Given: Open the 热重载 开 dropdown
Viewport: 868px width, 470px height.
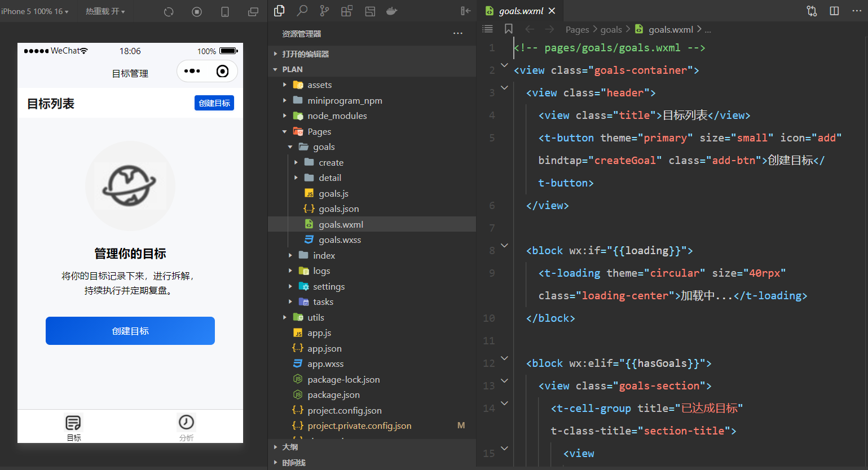Looking at the screenshot, I should tap(105, 11).
